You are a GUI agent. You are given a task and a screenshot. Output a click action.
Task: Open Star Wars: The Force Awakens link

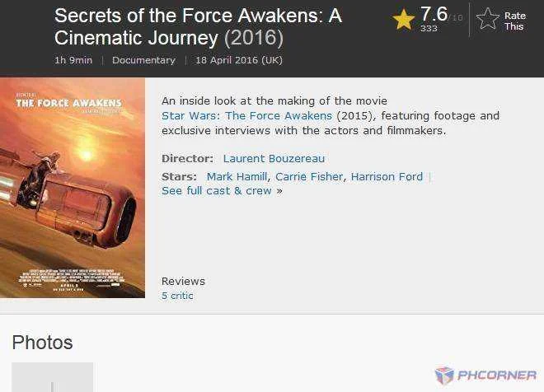pyautogui.click(x=246, y=115)
